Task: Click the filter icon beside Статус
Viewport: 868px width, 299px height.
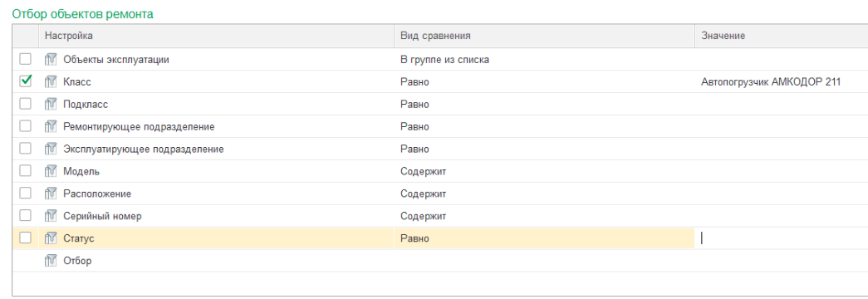Action: click(x=51, y=238)
